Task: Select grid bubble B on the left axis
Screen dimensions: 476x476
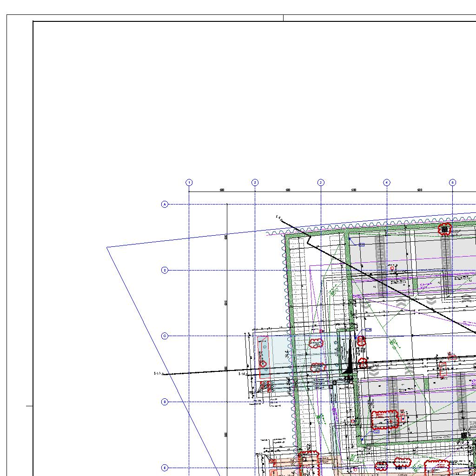Action: click(x=165, y=270)
